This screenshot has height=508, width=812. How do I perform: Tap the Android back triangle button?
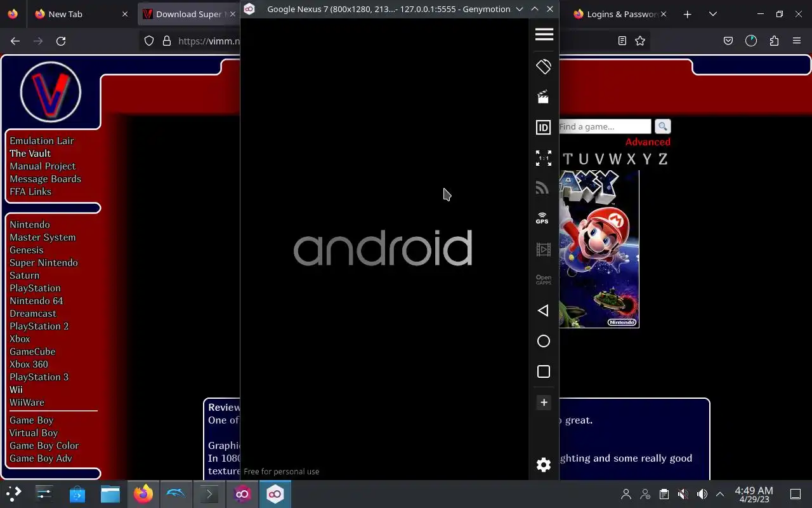tap(543, 311)
